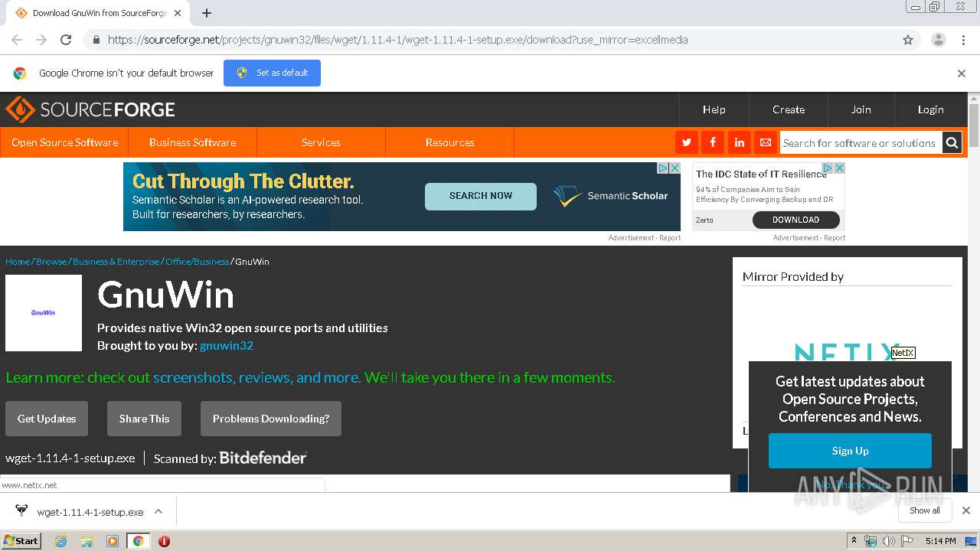
Task: Open the Resources menu
Action: [449, 142]
